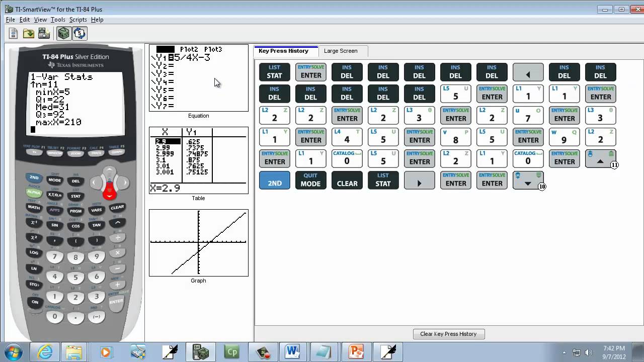The width and height of the screenshot is (644, 362).
Task: Click the COS key on the calculator
Action: [75, 226]
